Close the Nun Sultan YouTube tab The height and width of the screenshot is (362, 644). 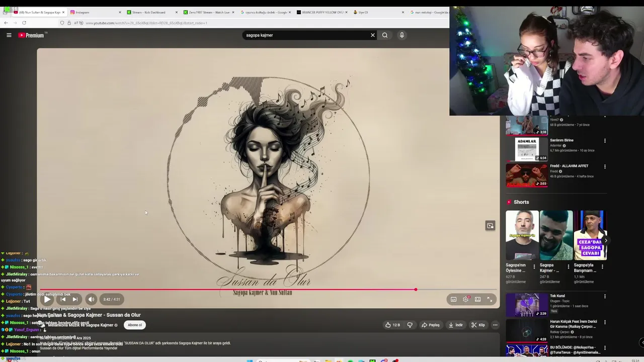click(63, 12)
